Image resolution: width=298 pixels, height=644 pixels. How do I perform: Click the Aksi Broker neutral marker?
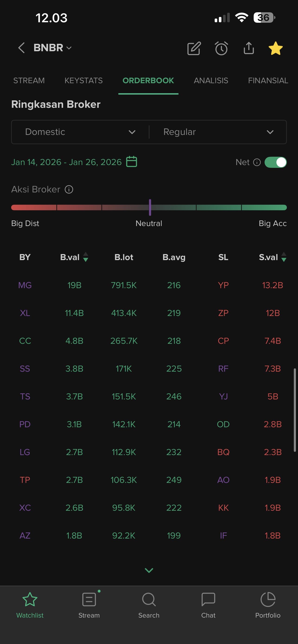click(x=150, y=207)
